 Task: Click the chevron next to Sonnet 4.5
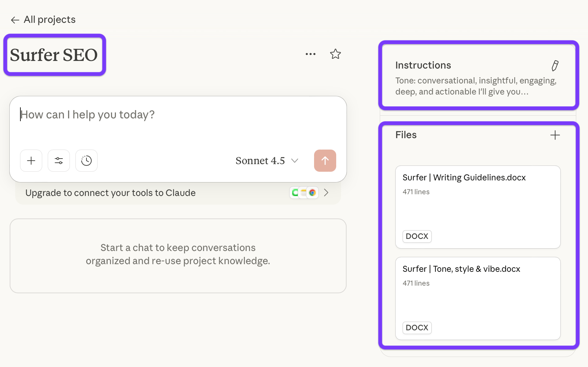click(295, 161)
